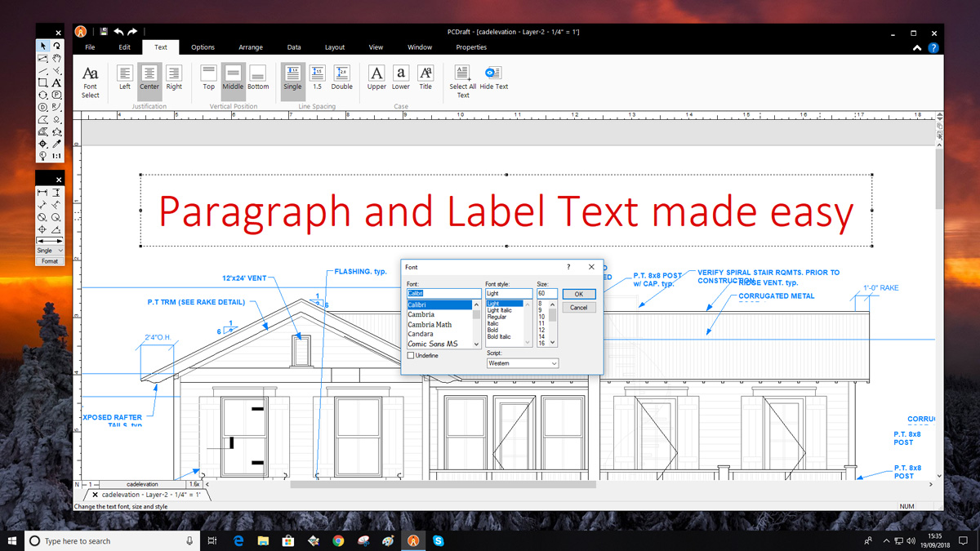This screenshot has height=551, width=980.
Task: Open the Arrange menu tab
Action: coord(251,47)
